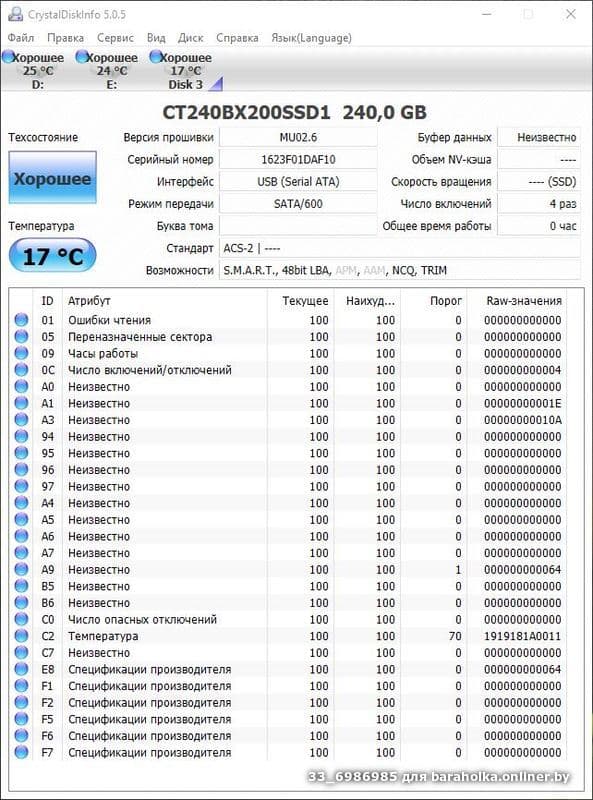Click status icon of attribute F1 row
Screen dimensions: 593x800
click(21, 686)
